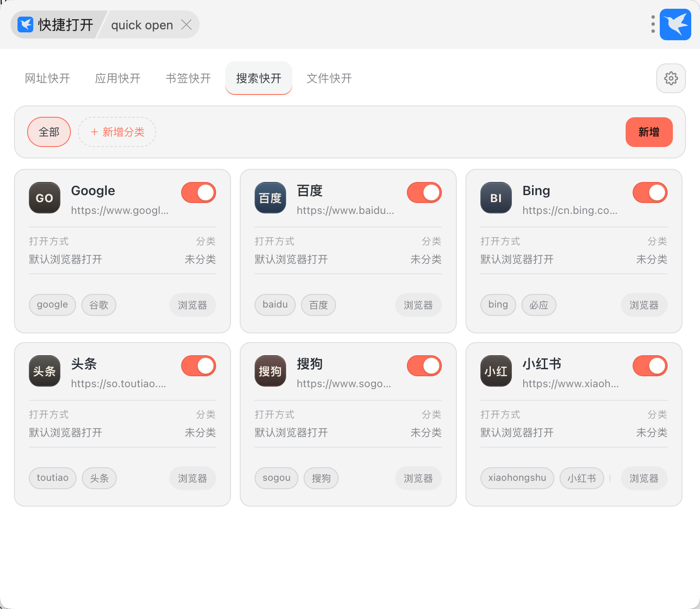
Task: Switch to 文件快开 tab
Action: pyautogui.click(x=329, y=78)
